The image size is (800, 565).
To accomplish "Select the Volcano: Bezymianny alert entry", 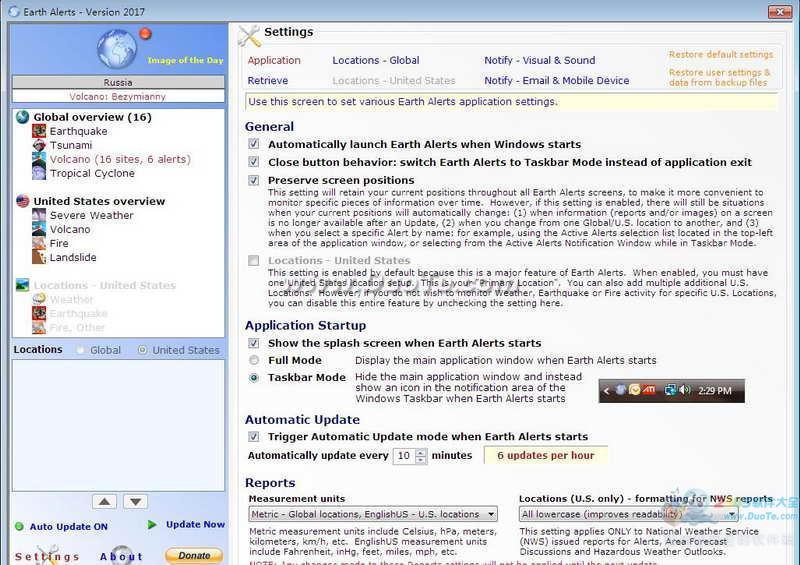I will pos(118,96).
